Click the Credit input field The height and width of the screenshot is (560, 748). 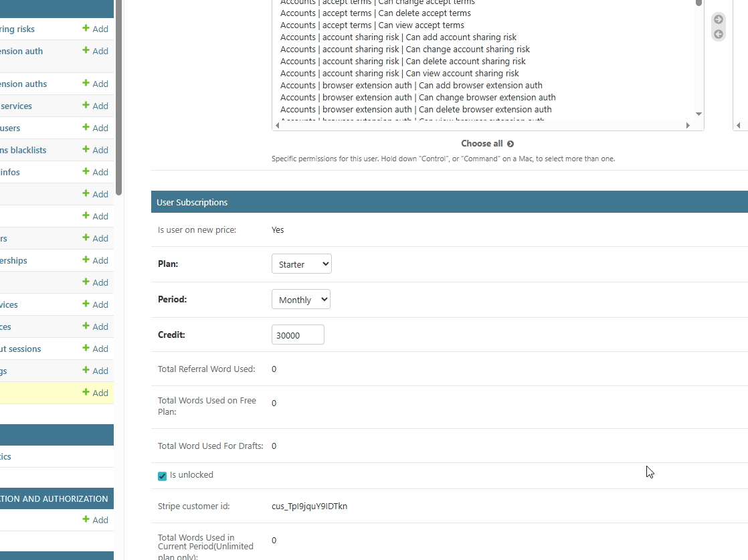[298, 335]
